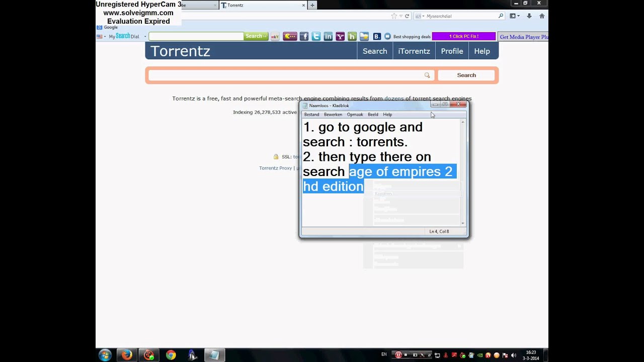Click the Torrentz site logo
This screenshot has height=362, width=644.
tap(180, 51)
